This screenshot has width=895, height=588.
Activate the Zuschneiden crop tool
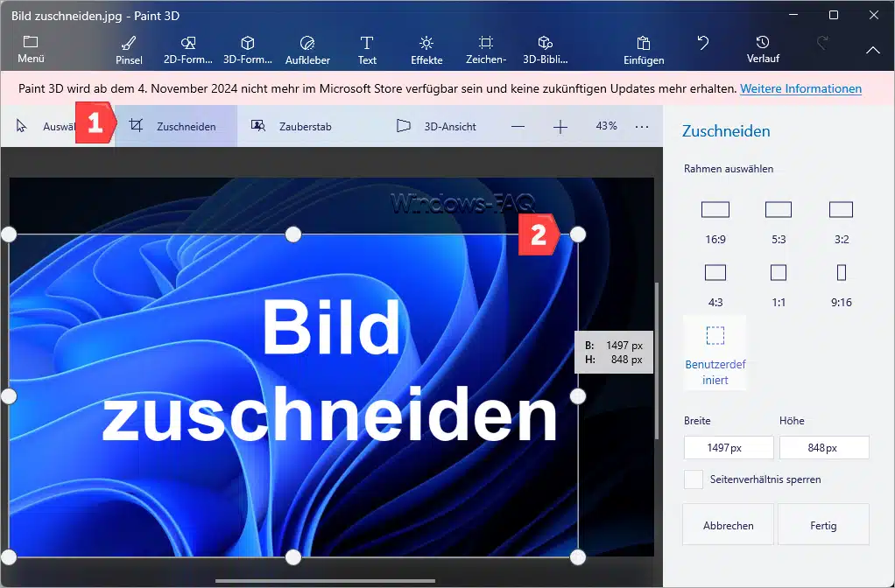[x=176, y=126]
